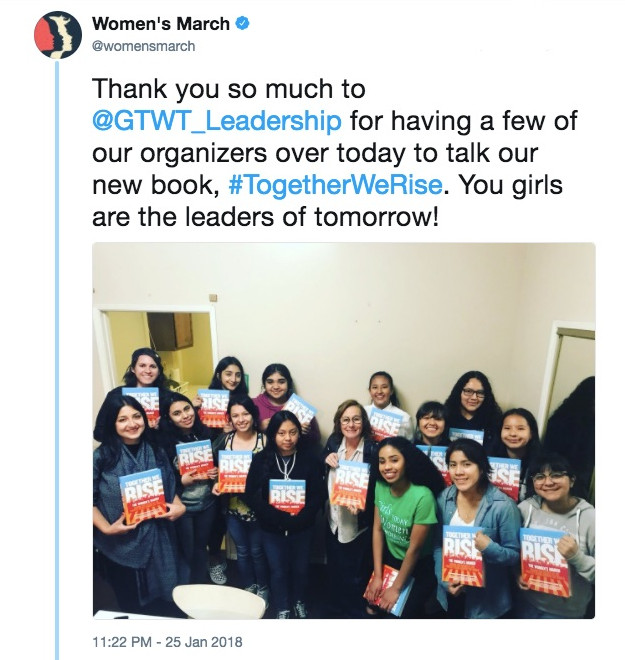625x660 pixels.
Task: Open the Women's March display name
Action: coord(161,24)
